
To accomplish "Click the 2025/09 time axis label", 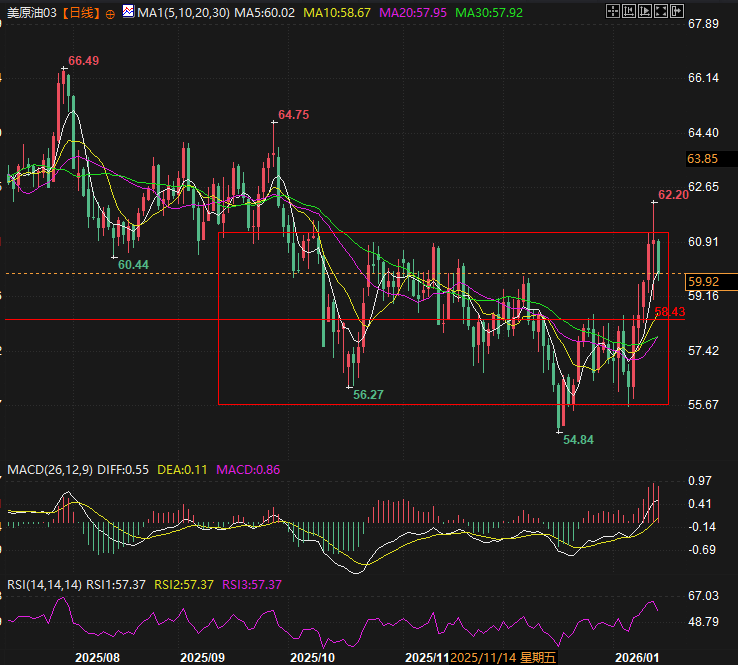I will pyautogui.click(x=202, y=657).
